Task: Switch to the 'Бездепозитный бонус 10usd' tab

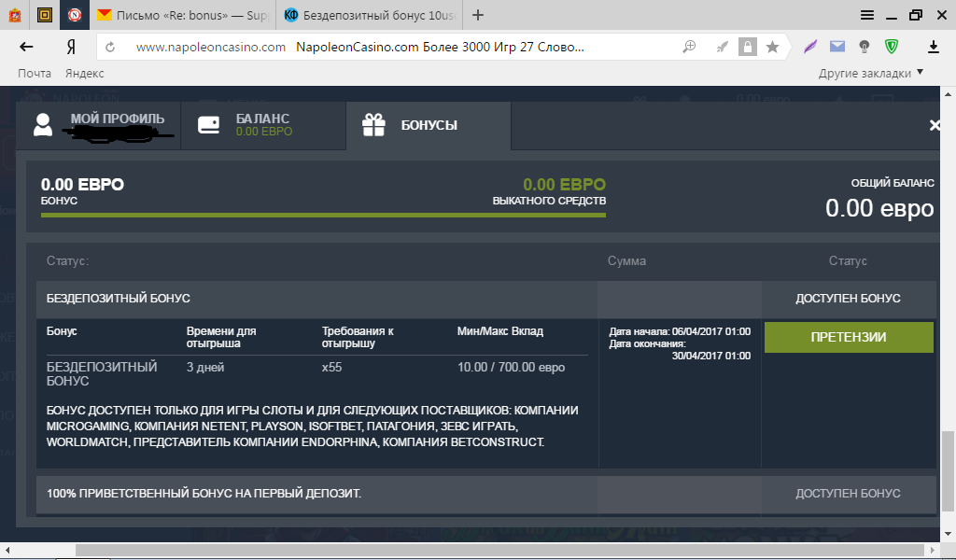Action: 370,15
